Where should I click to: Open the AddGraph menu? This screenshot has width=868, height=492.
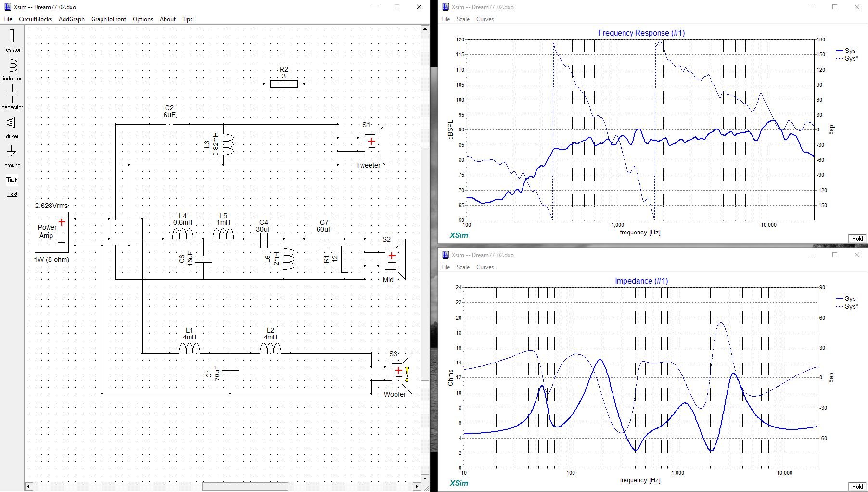click(71, 19)
